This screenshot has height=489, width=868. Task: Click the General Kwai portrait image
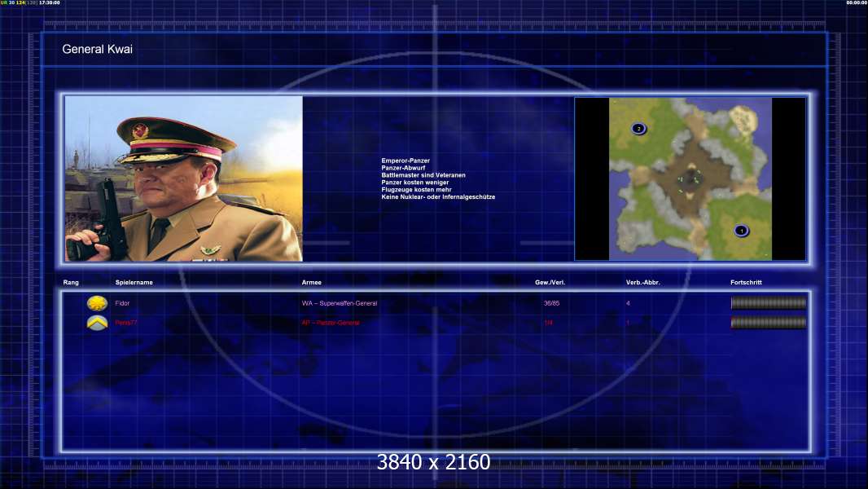click(x=184, y=178)
